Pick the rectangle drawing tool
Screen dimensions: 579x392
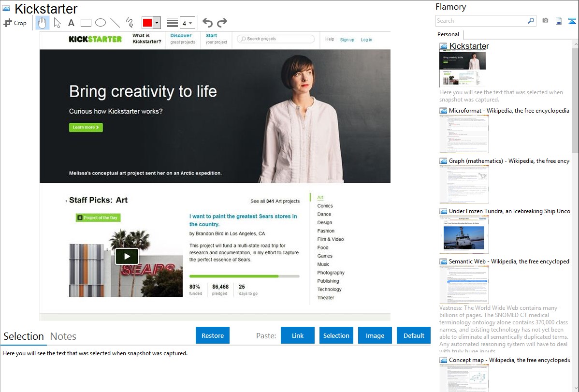[x=86, y=23]
